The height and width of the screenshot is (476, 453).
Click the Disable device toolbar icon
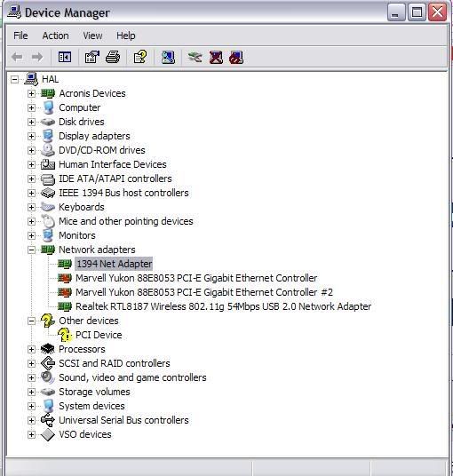(x=236, y=57)
